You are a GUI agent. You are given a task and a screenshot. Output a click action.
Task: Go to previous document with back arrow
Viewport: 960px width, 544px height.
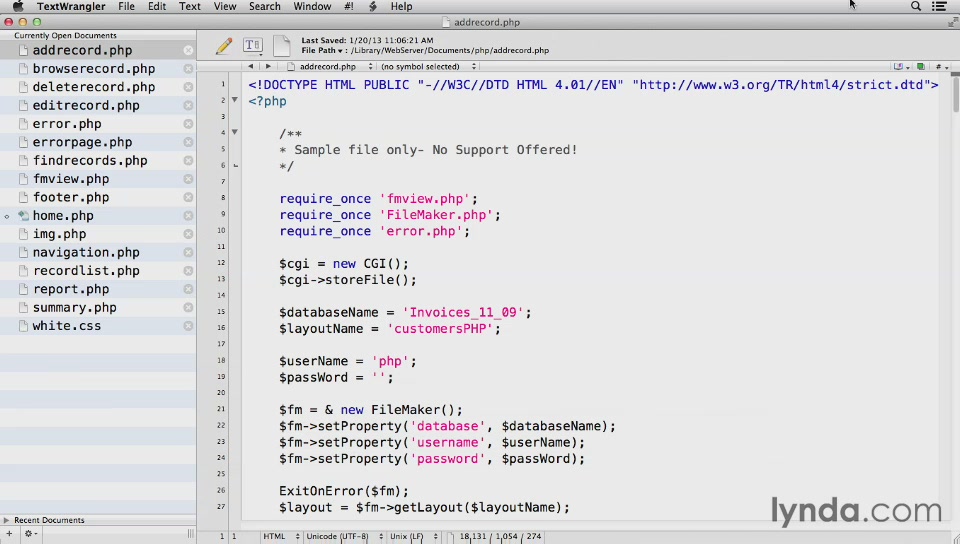250,67
